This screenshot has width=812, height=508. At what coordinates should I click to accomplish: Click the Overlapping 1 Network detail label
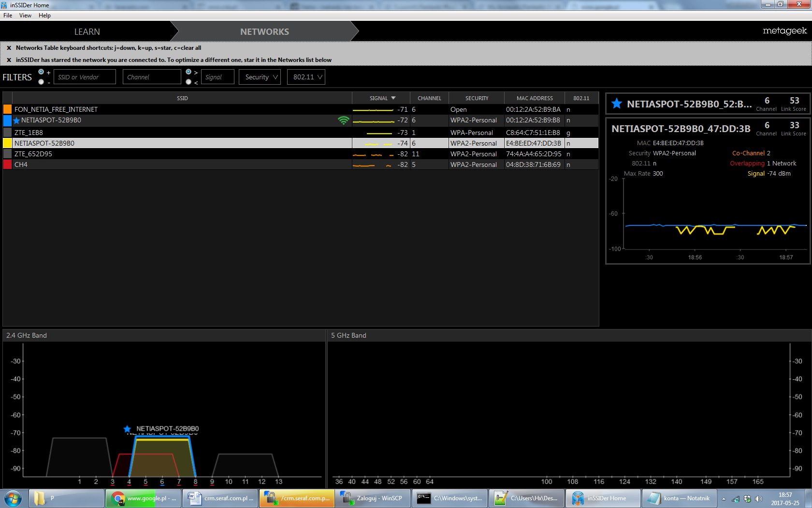(763, 164)
